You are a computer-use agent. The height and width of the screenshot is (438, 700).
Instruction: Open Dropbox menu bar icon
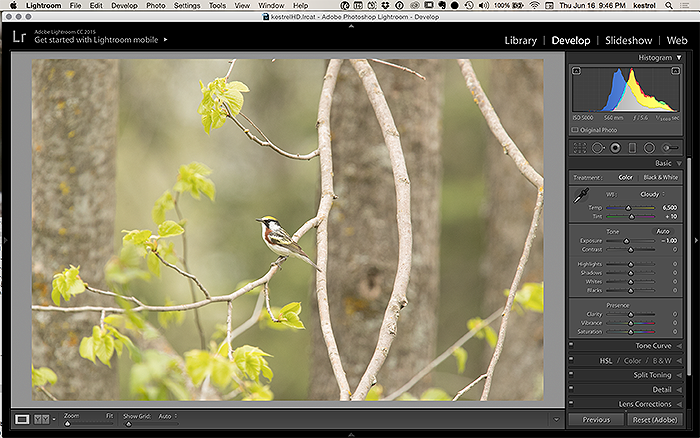[385, 5]
